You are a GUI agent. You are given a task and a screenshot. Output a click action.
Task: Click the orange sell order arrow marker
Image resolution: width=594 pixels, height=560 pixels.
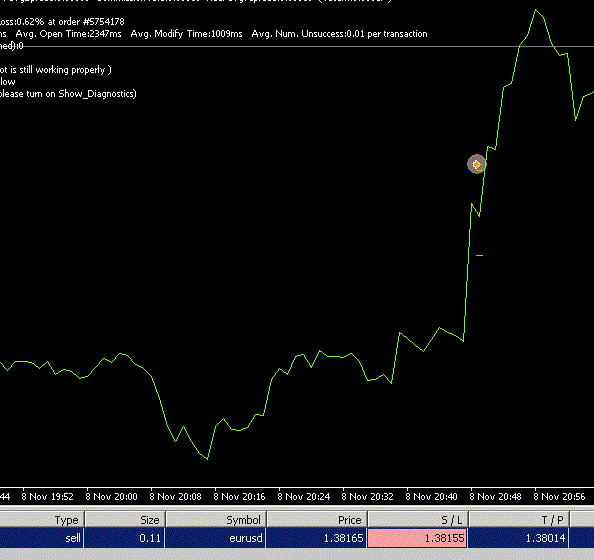pos(477,164)
